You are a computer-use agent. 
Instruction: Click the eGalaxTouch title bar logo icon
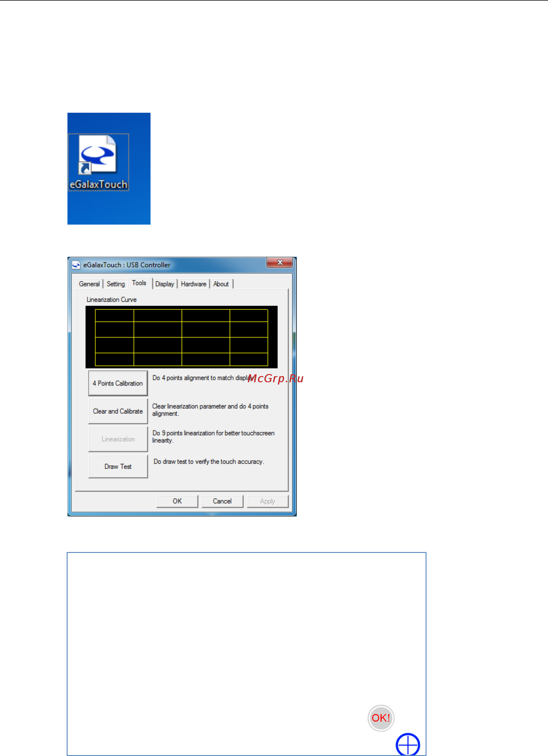click(76, 265)
